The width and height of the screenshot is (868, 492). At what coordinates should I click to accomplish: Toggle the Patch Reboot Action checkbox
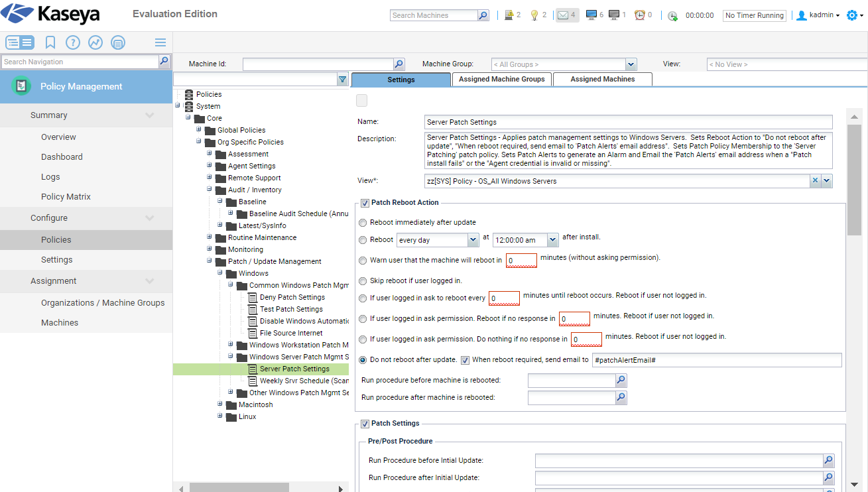pyautogui.click(x=365, y=203)
